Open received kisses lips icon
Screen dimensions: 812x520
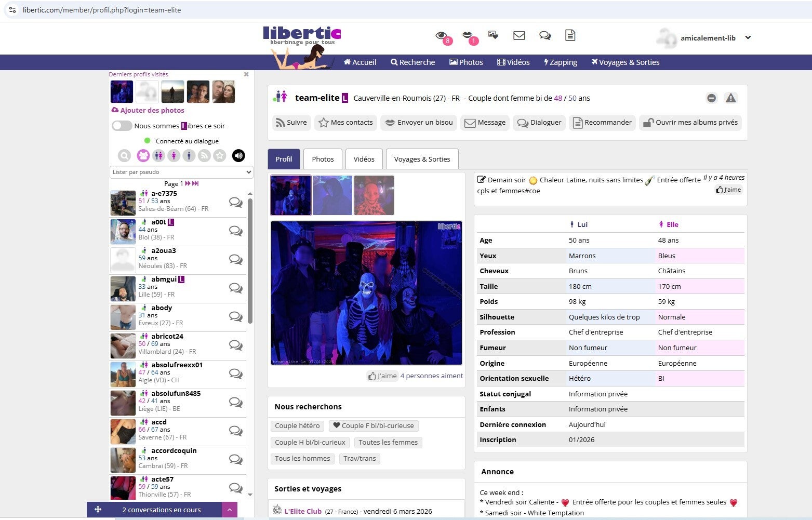468,35
